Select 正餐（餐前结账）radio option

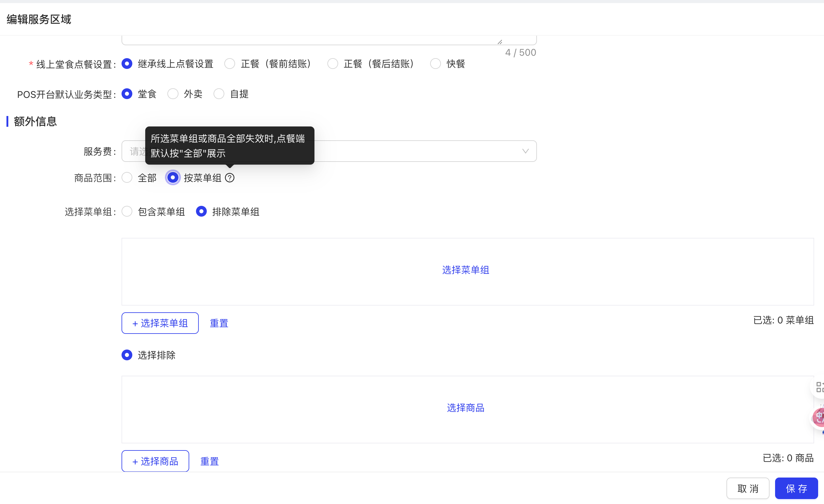230,64
